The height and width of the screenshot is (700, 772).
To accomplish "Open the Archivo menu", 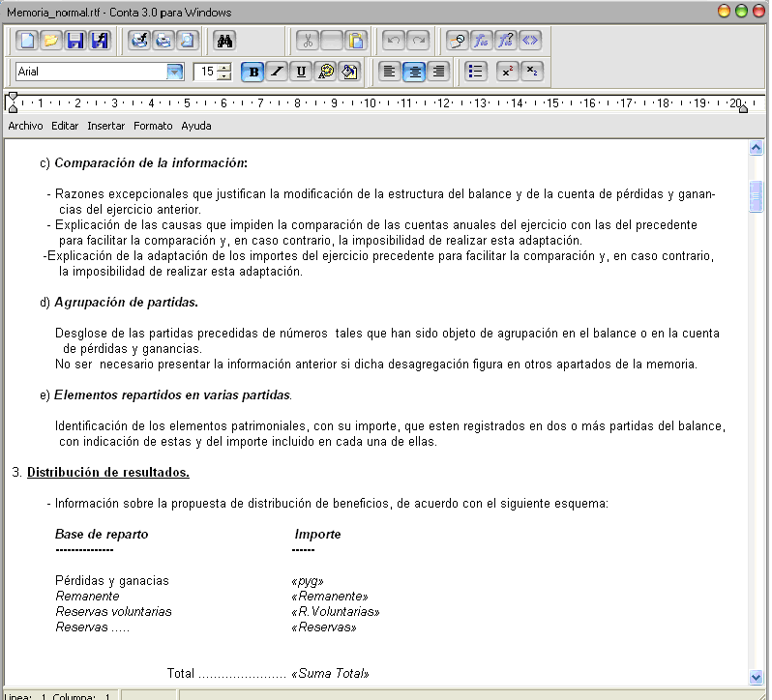I will 25,126.
